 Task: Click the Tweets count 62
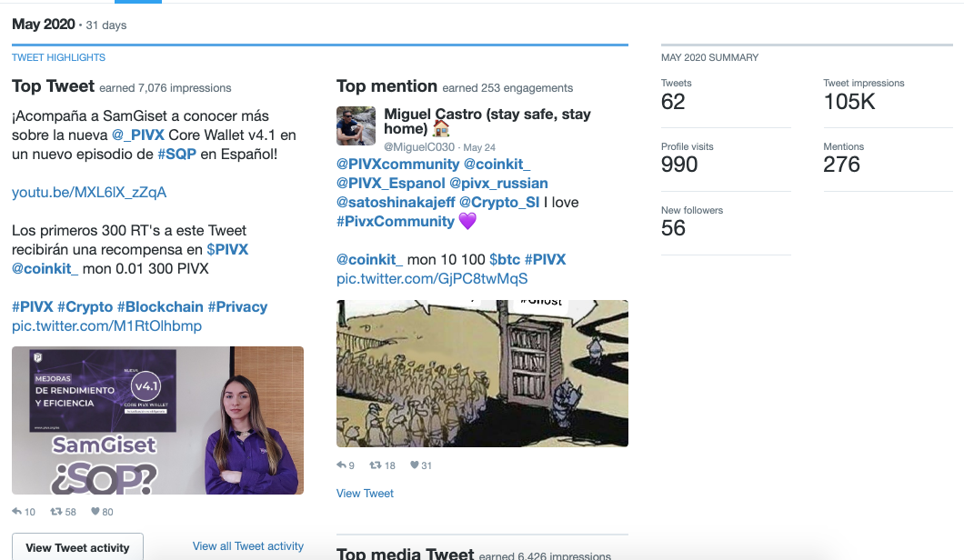[x=673, y=102]
